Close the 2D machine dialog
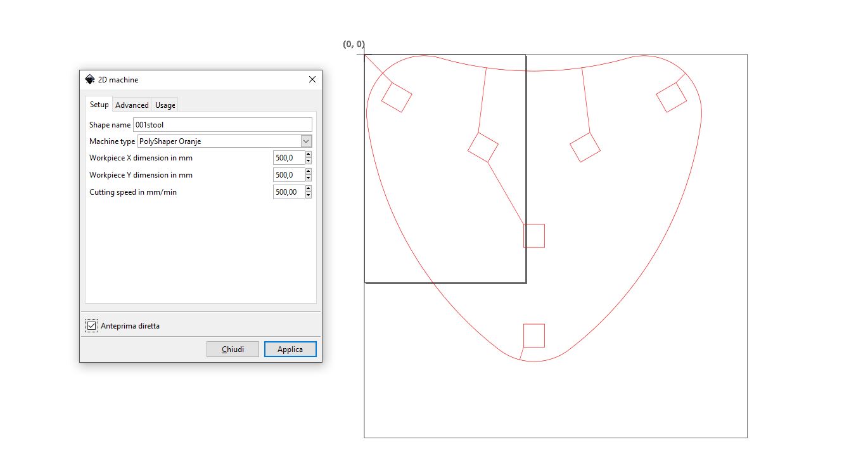The width and height of the screenshot is (868, 456). point(312,79)
